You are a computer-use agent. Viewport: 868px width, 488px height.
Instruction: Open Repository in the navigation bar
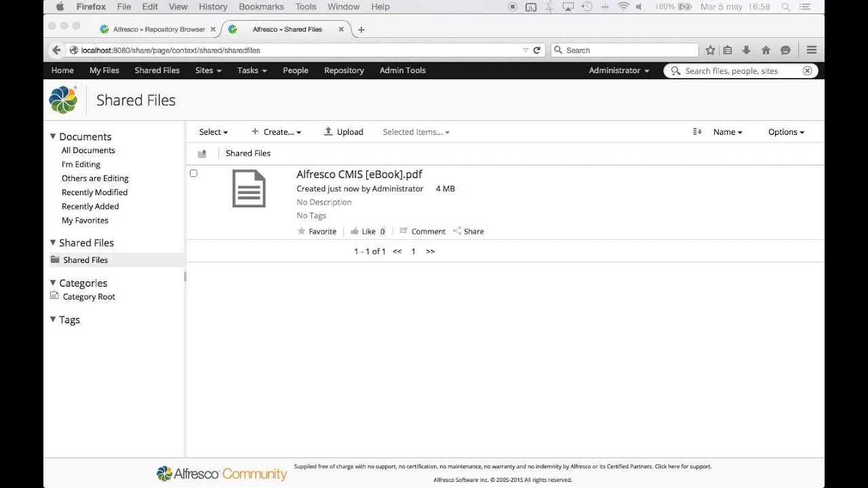344,70
